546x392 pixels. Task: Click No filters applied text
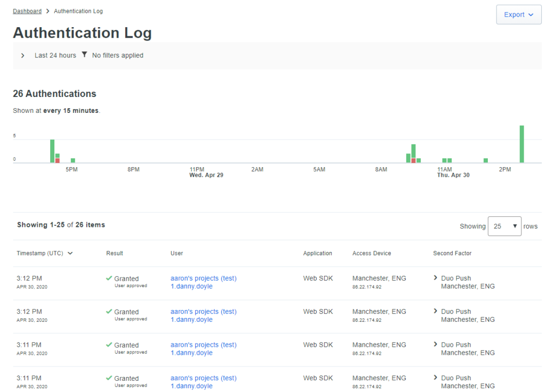click(x=118, y=55)
